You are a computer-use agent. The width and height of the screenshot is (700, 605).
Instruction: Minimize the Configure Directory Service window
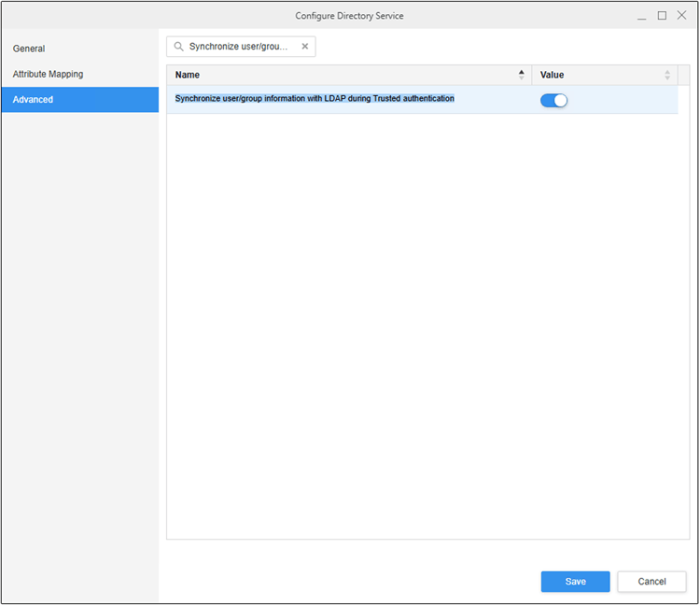pyautogui.click(x=642, y=16)
